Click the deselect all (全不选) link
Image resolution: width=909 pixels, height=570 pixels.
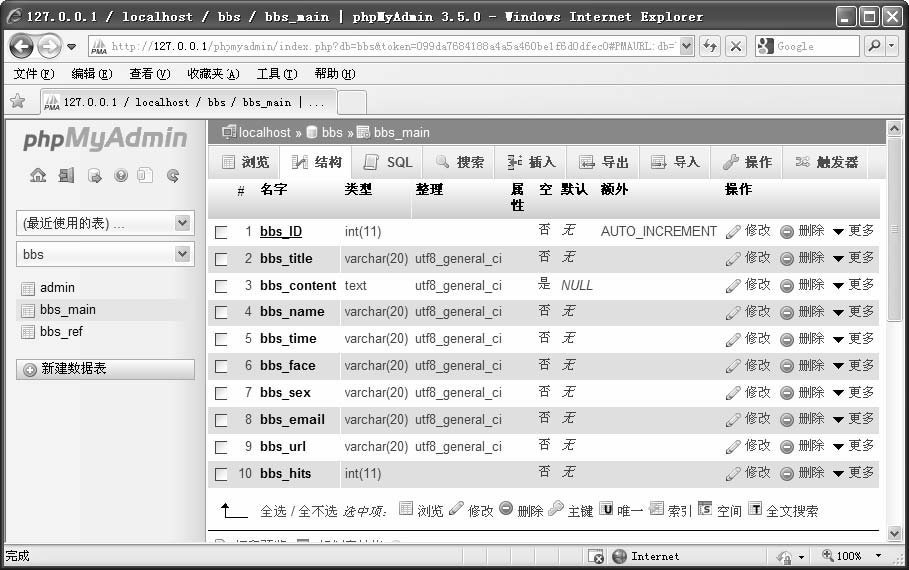pyautogui.click(x=318, y=511)
